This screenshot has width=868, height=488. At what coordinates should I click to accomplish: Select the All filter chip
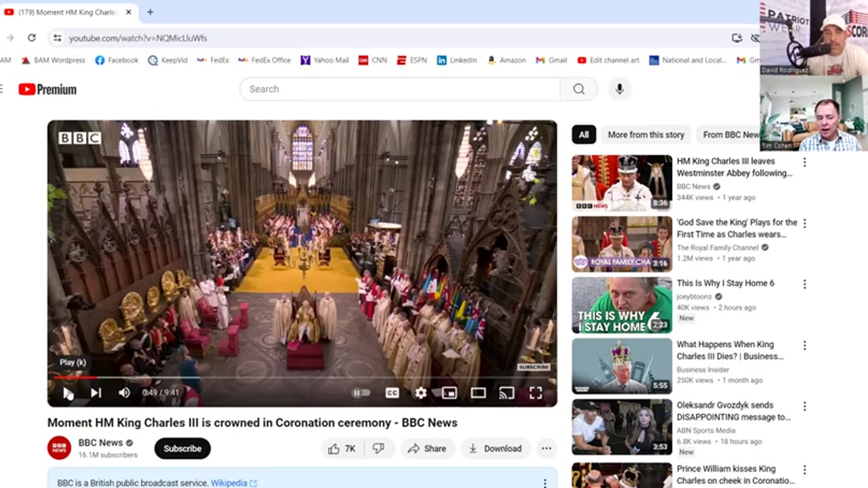coord(584,134)
